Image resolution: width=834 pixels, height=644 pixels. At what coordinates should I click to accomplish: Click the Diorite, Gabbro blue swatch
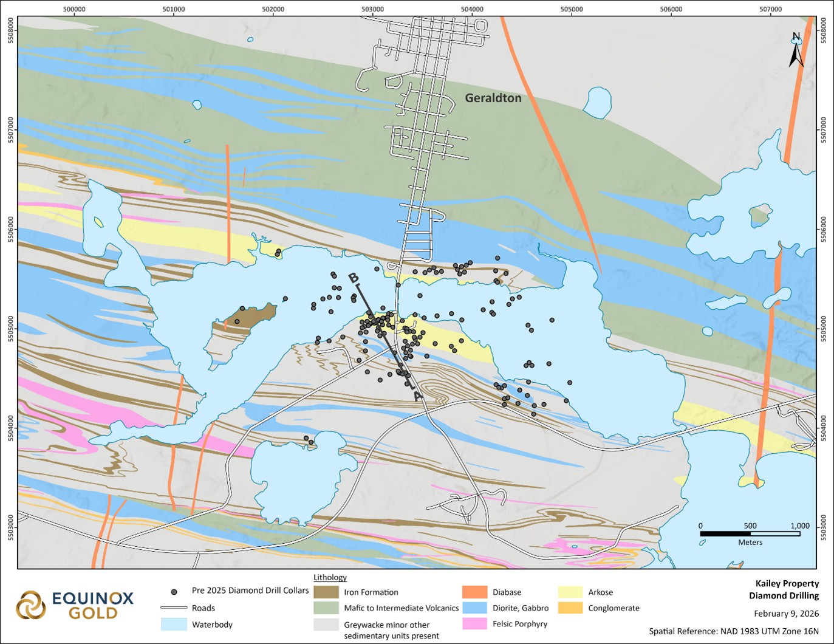474,608
